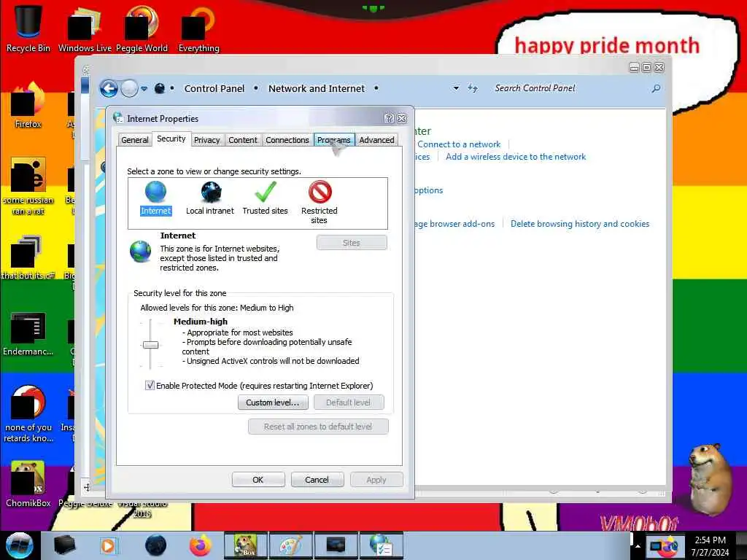Select the Internet zone globe icon
The width and height of the screenshot is (747, 560).
[x=155, y=192]
